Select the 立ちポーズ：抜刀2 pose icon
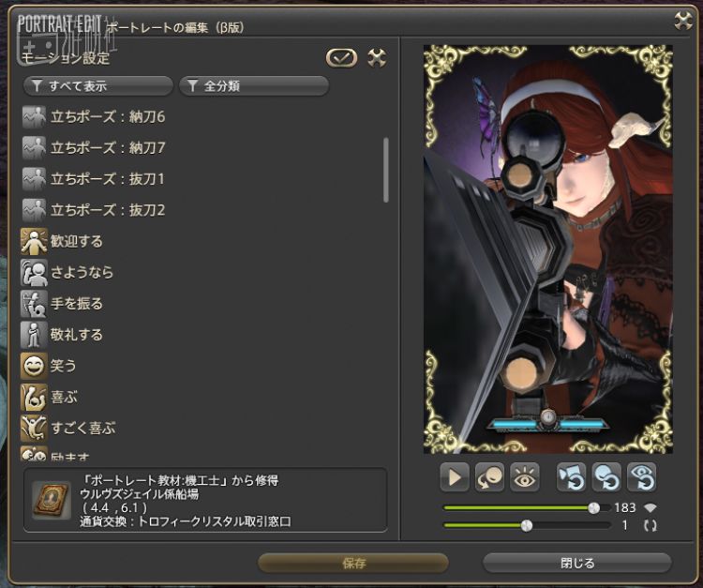 tap(34, 210)
